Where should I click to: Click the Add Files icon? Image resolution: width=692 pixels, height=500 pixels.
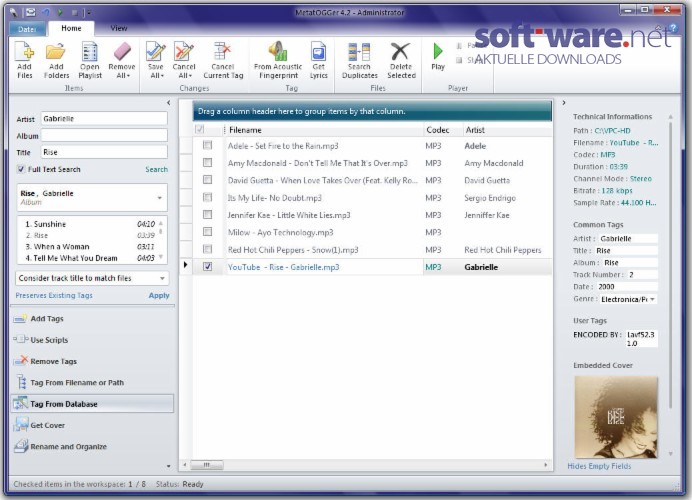[x=25, y=52]
